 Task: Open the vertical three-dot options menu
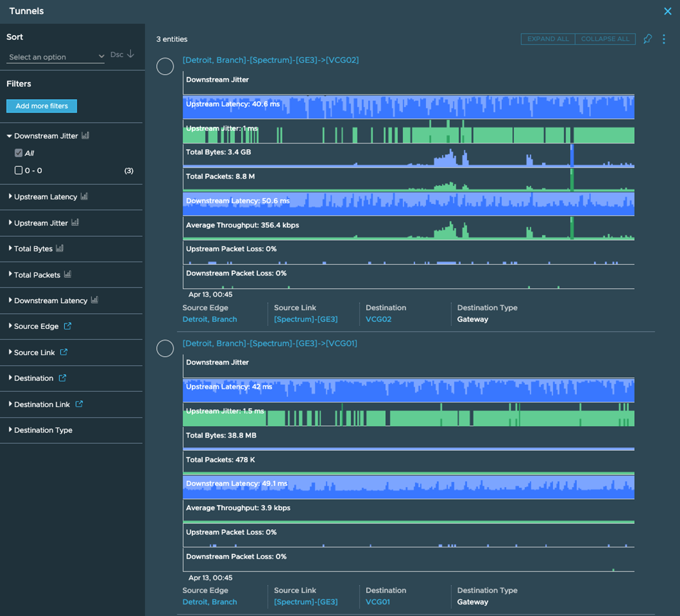coord(663,39)
